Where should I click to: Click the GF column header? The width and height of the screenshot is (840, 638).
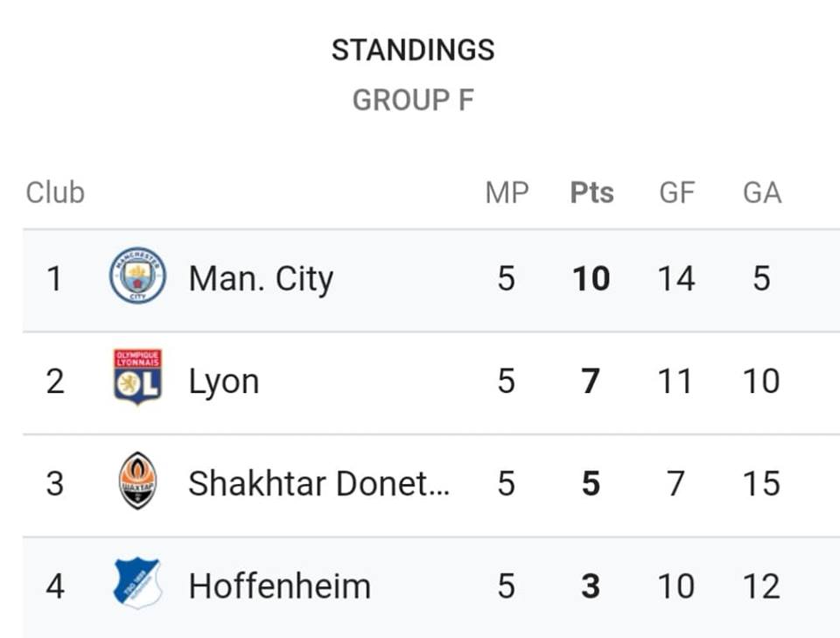[677, 193]
